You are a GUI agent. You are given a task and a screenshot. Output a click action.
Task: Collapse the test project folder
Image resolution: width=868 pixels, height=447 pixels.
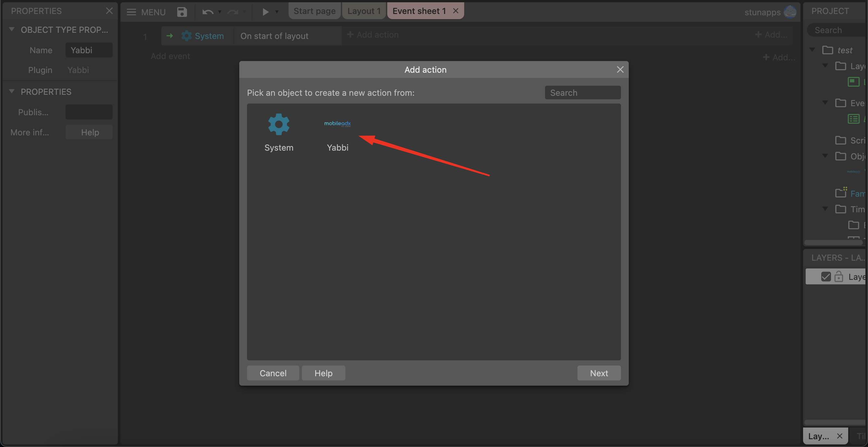pyautogui.click(x=812, y=50)
